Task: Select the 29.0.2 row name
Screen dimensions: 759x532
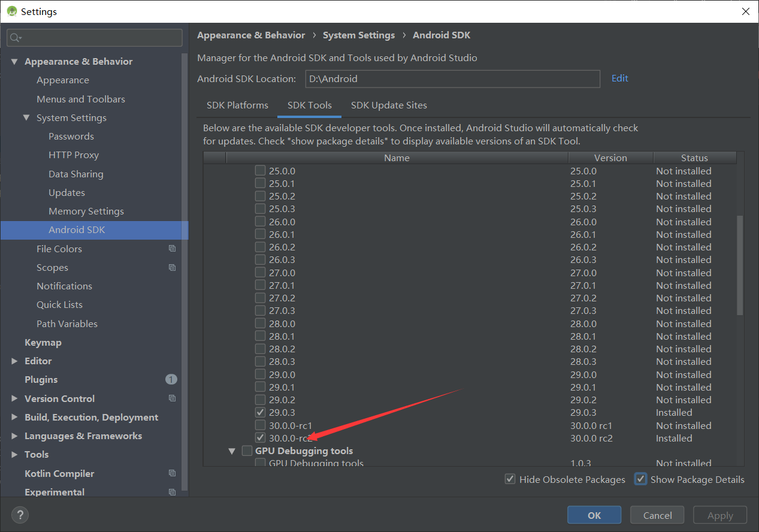Action: (x=282, y=400)
